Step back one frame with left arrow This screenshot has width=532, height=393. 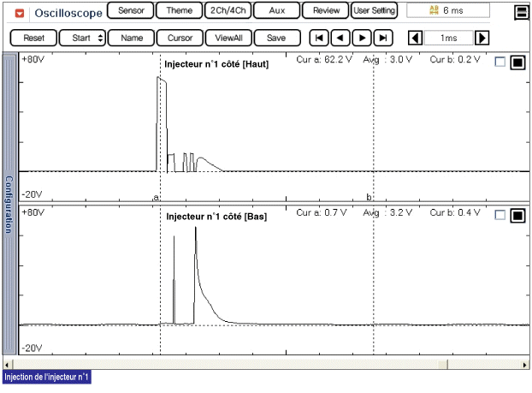[x=340, y=39]
